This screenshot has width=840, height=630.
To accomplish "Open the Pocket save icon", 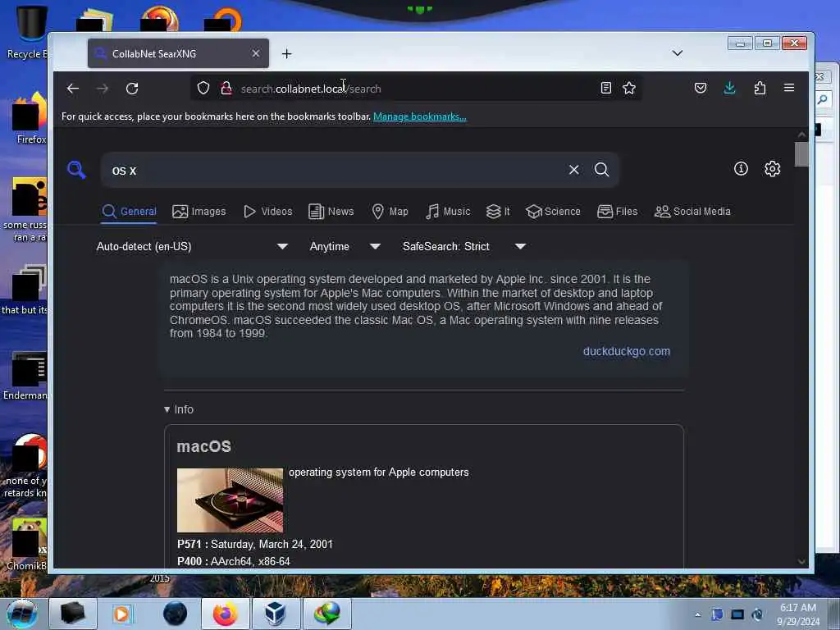I will pos(701,88).
